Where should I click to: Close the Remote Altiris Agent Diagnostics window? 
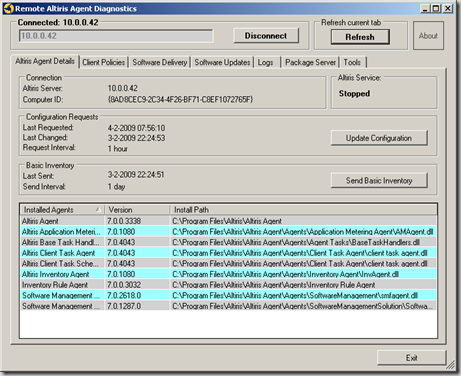(448, 9)
